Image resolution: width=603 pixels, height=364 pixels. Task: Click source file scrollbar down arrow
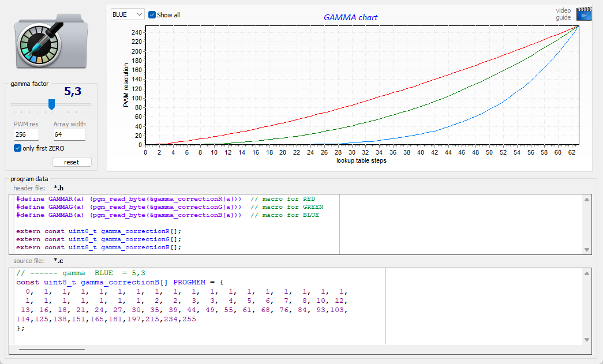[587, 339]
